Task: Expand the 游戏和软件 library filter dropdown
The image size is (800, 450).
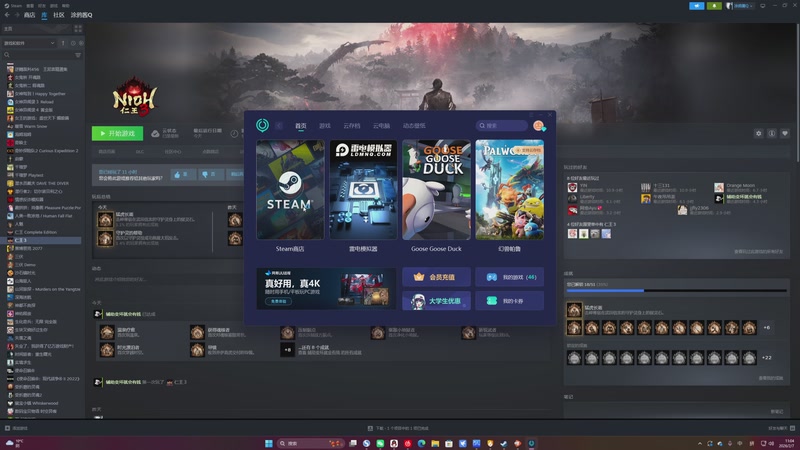Action: pos(29,43)
